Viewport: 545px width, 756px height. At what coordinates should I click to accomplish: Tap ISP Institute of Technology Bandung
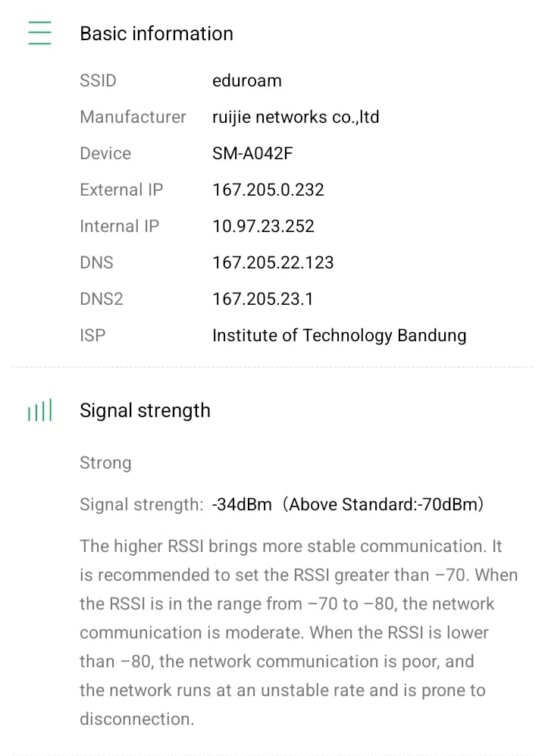pos(339,335)
